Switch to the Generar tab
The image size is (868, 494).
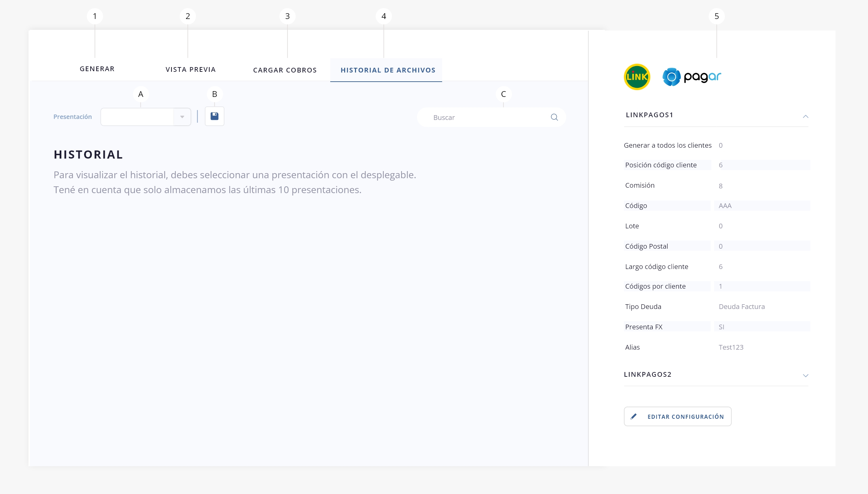pos(97,69)
